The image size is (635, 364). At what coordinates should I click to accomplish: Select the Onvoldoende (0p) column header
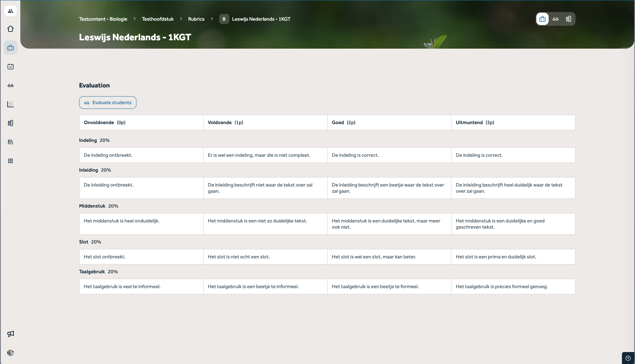141,123
